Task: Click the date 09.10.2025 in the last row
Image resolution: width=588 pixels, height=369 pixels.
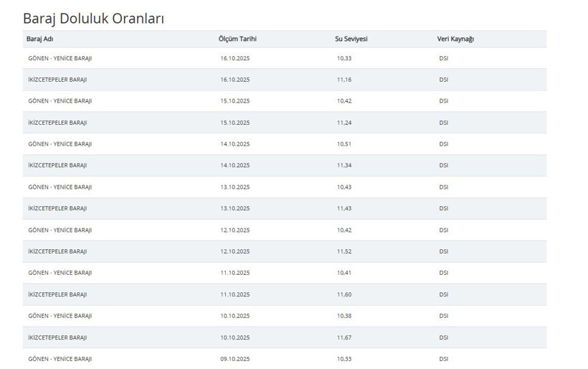Action: (235, 359)
